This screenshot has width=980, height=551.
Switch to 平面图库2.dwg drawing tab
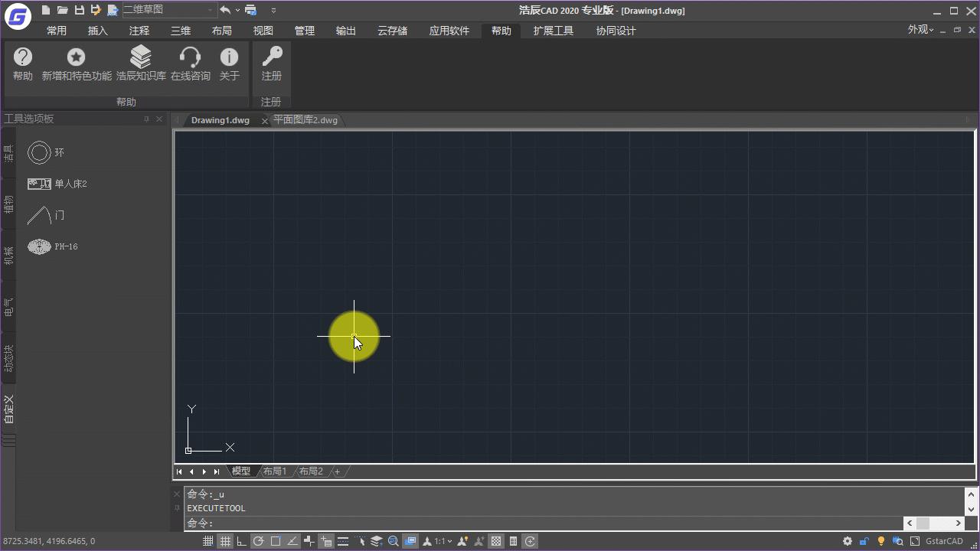(305, 120)
